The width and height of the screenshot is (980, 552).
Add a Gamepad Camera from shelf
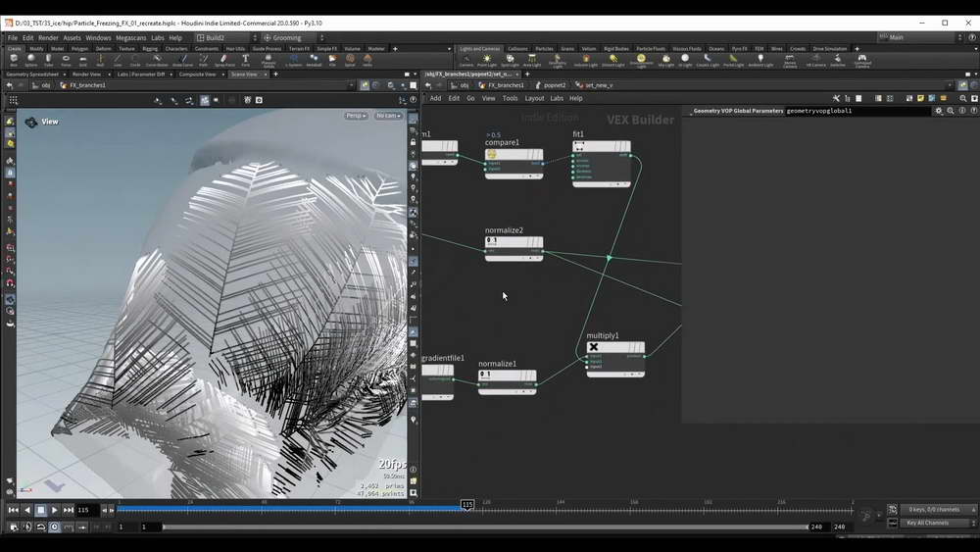pyautogui.click(x=862, y=60)
